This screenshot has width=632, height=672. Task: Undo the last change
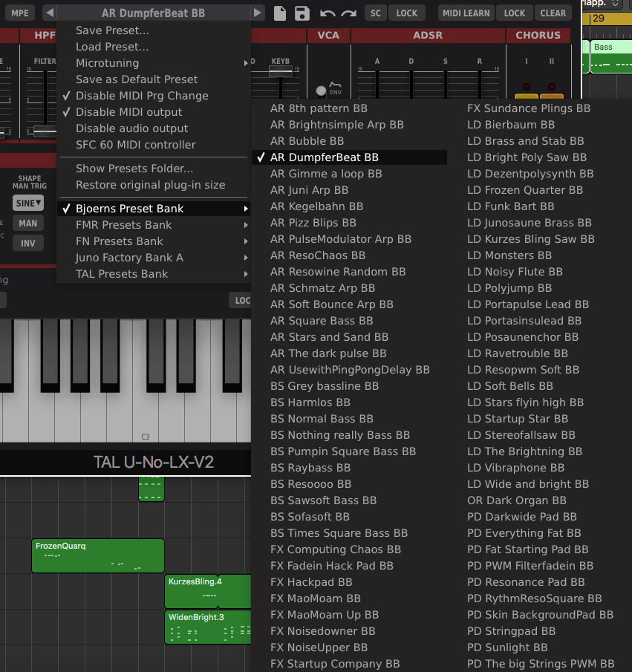coord(328,13)
